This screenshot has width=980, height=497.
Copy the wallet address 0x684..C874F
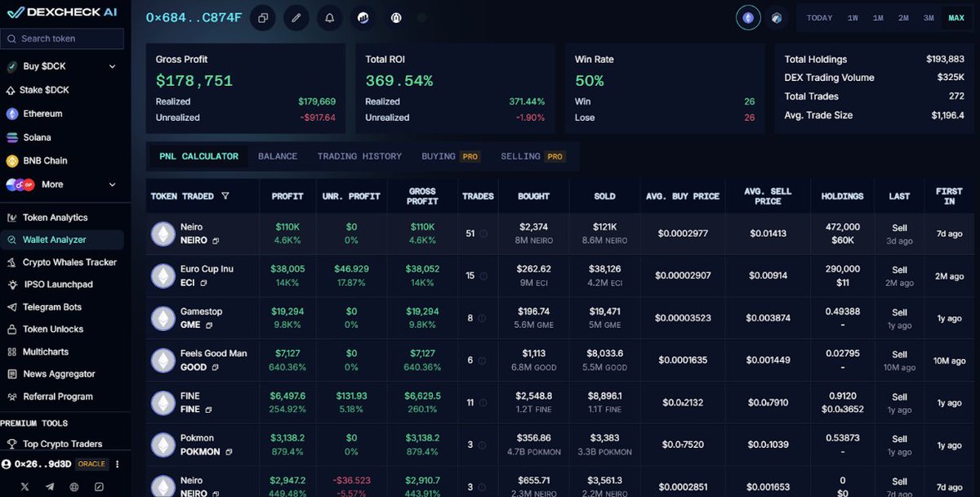click(263, 17)
